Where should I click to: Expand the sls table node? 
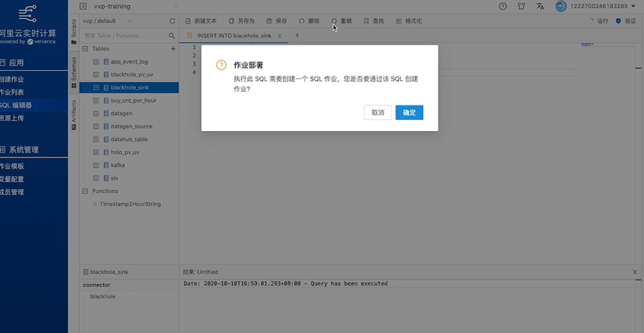tap(96, 178)
